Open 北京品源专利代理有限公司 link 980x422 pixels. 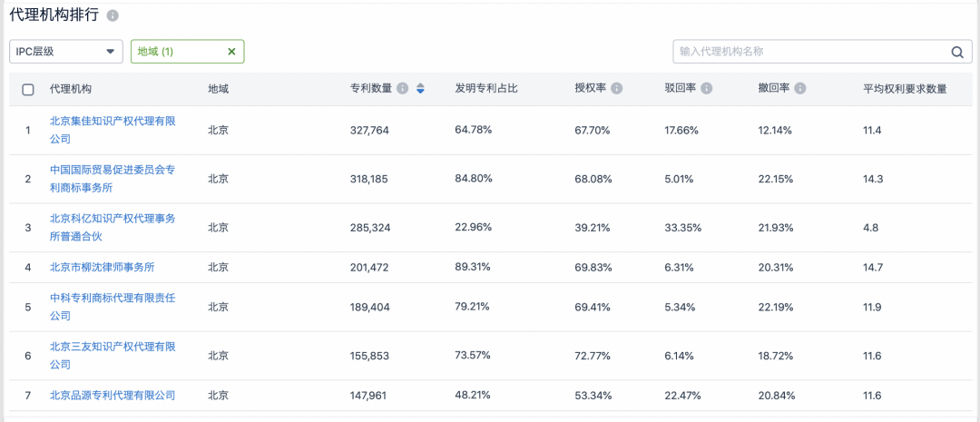pyautogui.click(x=112, y=395)
